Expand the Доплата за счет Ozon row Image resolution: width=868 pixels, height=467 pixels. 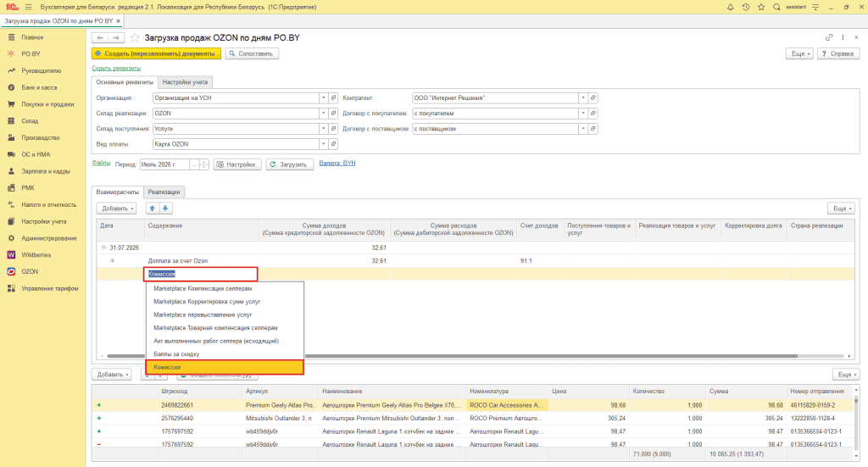[113, 260]
